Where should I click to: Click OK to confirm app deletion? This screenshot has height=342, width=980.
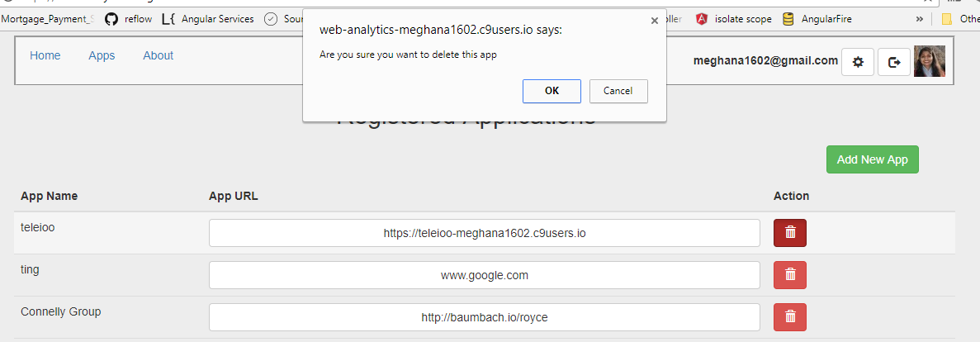pos(552,91)
